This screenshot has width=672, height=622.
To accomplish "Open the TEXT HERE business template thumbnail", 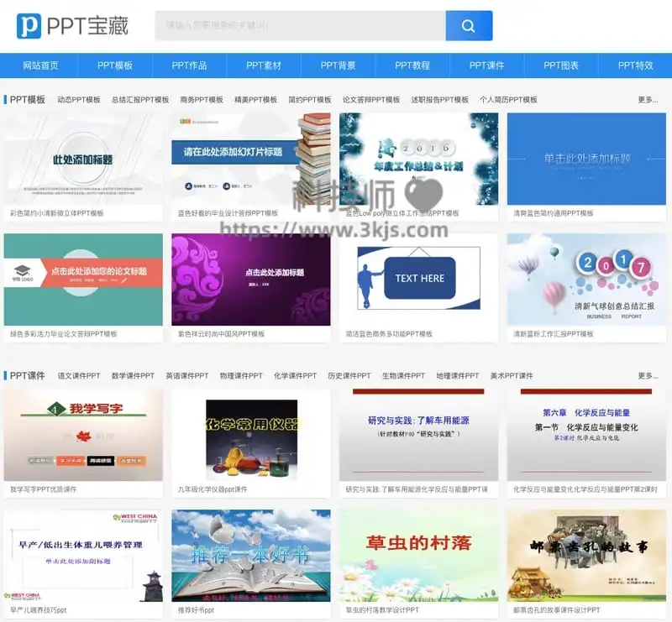I will [x=418, y=280].
